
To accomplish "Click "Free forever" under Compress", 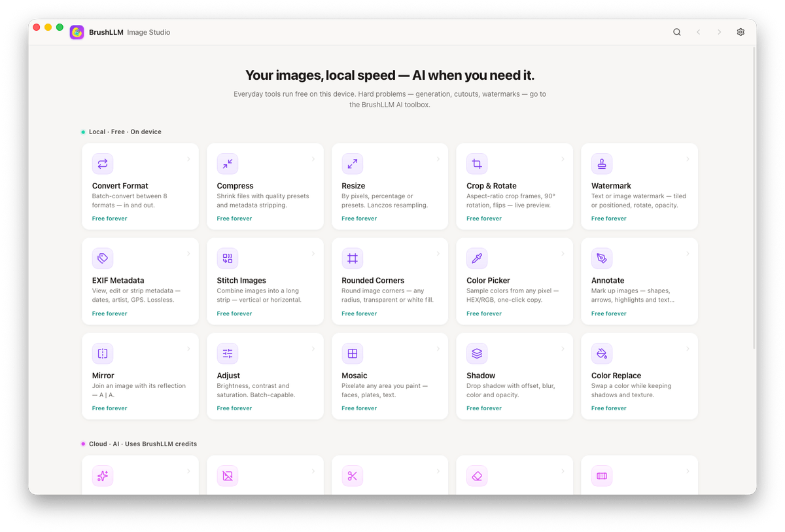I will pos(234,219).
